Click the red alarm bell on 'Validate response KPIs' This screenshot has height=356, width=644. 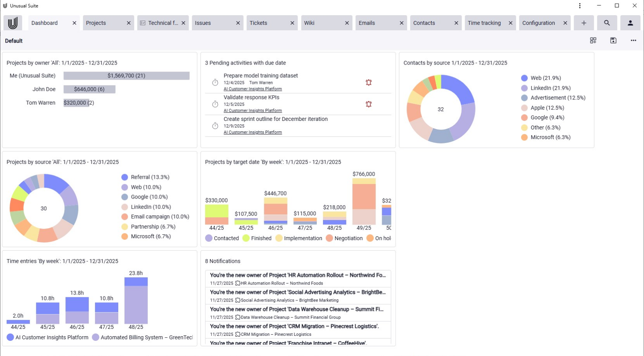369,104
